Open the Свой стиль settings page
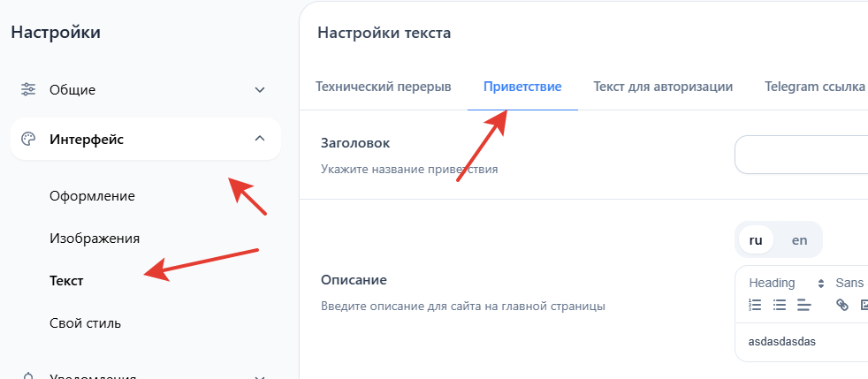Viewport: 868px width, 379px height. point(85,322)
